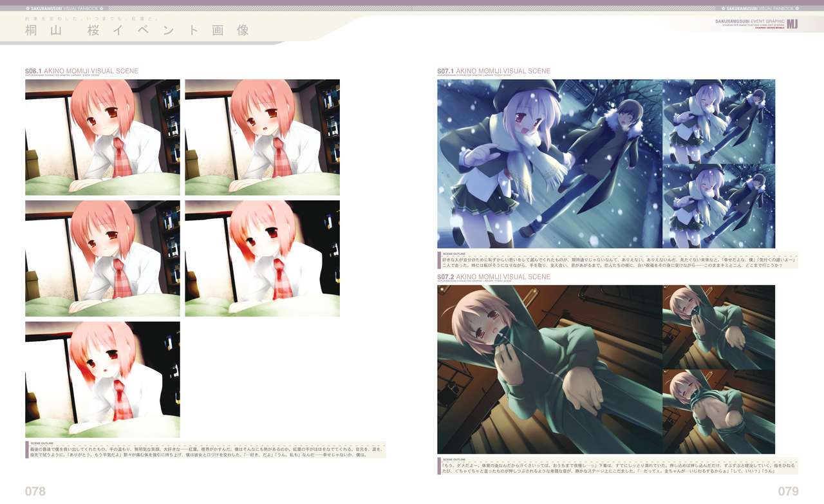
Task: Select the upper small S07.1 snow thumbnail
Action: [718, 121]
